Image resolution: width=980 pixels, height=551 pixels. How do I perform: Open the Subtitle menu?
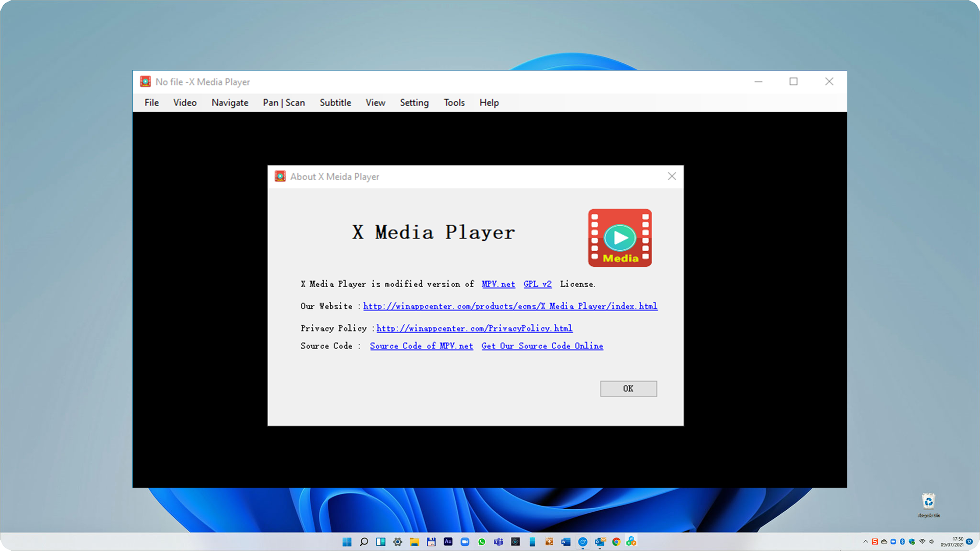335,103
